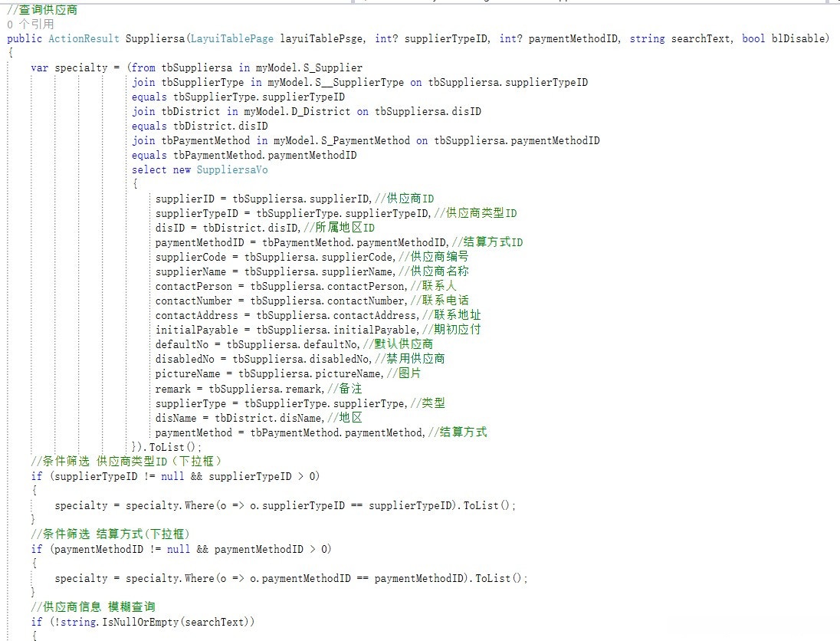
Task: Click the "select new" keywords
Action: (x=161, y=170)
